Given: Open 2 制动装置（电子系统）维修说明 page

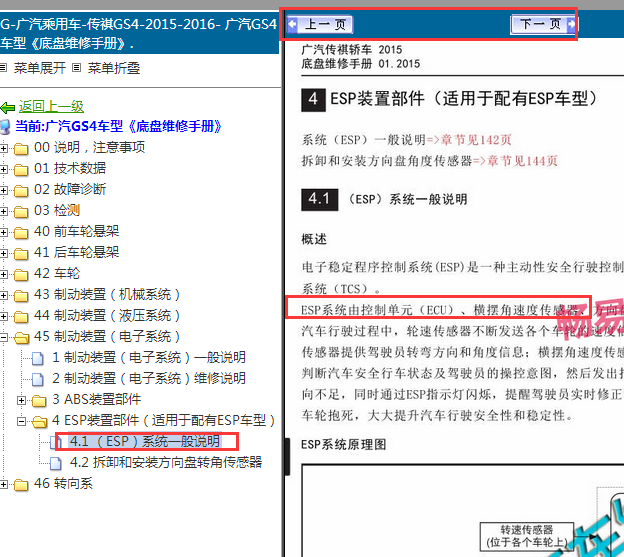Looking at the screenshot, I should tap(149, 379).
